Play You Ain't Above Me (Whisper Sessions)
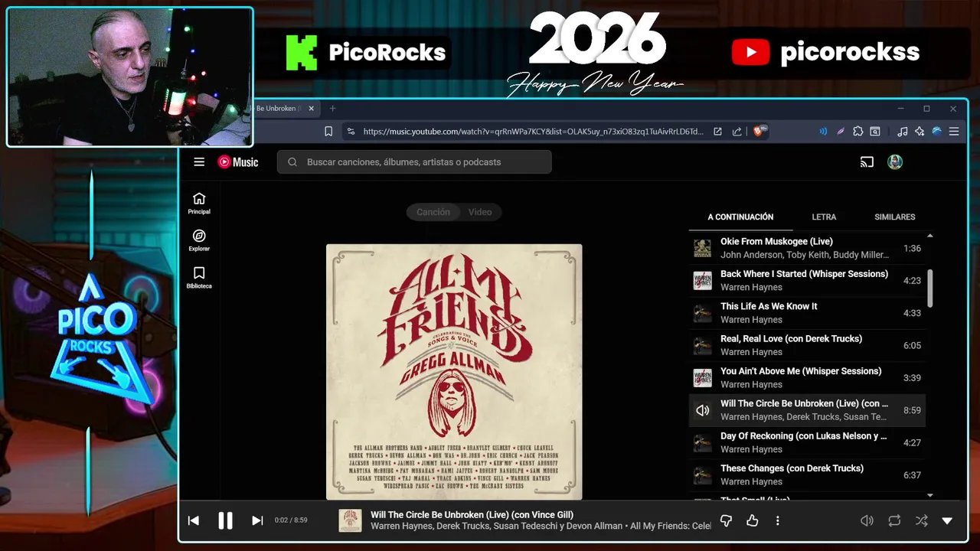This screenshot has width=980, height=551. click(x=807, y=378)
